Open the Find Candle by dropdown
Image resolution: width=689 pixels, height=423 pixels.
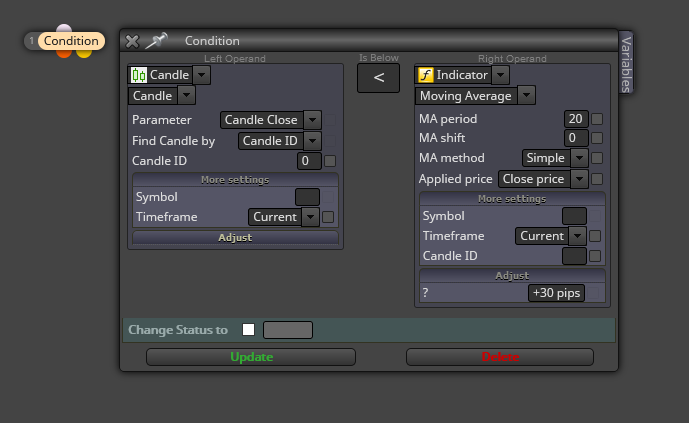coord(312,141)
